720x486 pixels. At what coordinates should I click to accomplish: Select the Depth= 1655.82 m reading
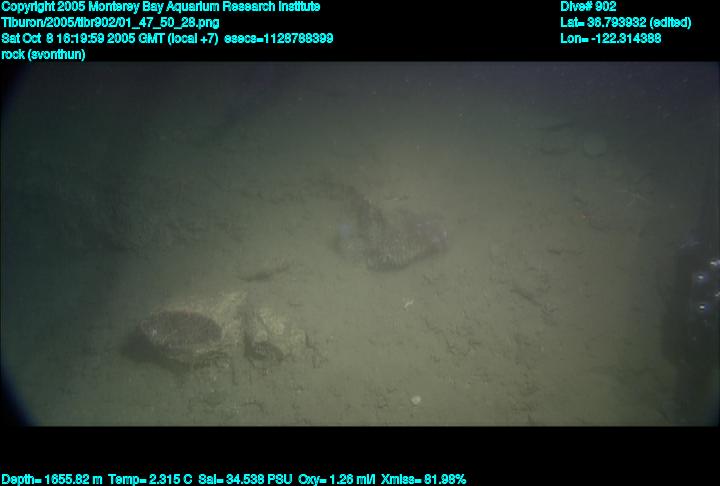coord(52,480)
